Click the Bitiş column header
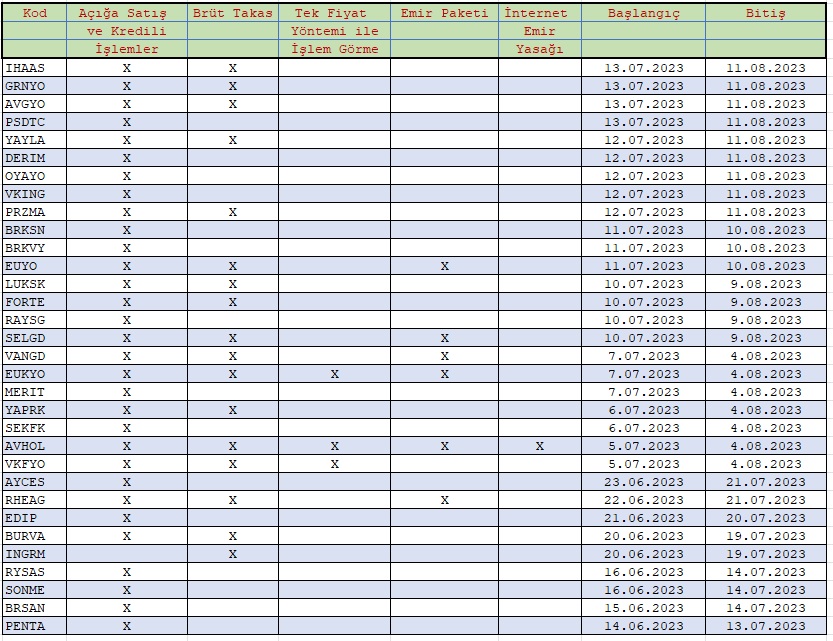The width and height of the screenshot is (833, 641). coord(765,14)
